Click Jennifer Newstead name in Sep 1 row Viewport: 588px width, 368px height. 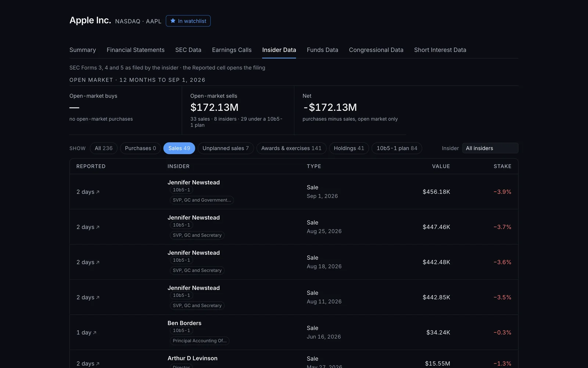194,183
